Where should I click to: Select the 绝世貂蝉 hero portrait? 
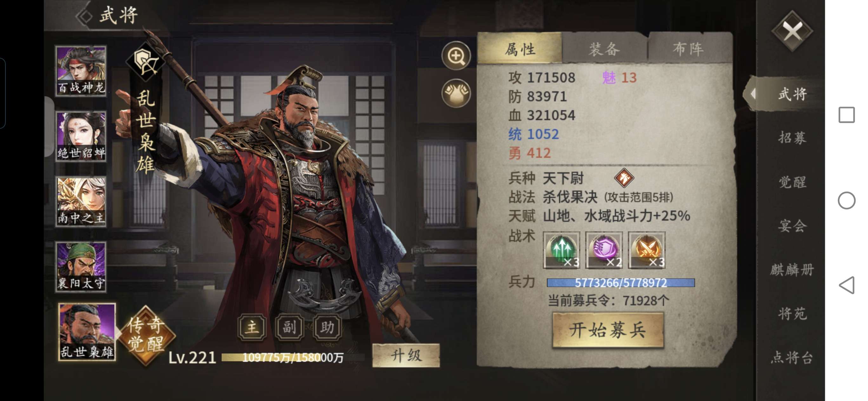81,136
